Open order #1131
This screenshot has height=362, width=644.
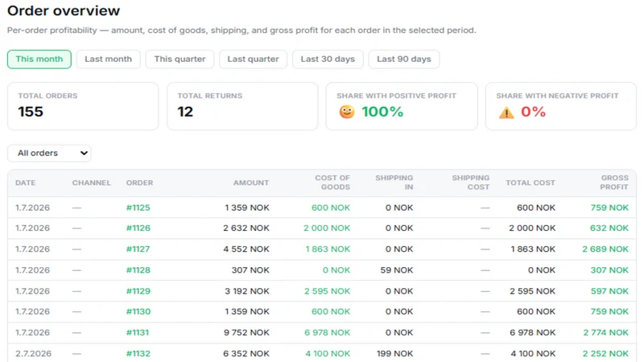pos(138,332)
